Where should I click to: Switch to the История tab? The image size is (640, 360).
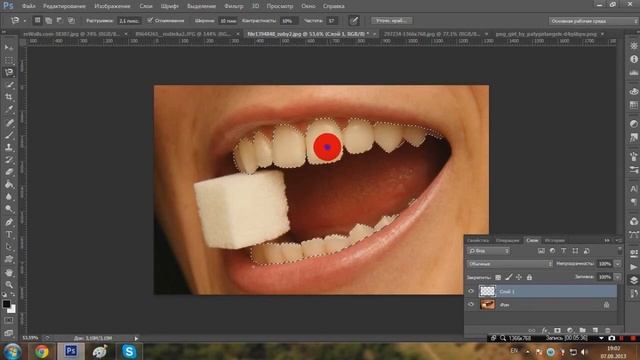[555, 240]
